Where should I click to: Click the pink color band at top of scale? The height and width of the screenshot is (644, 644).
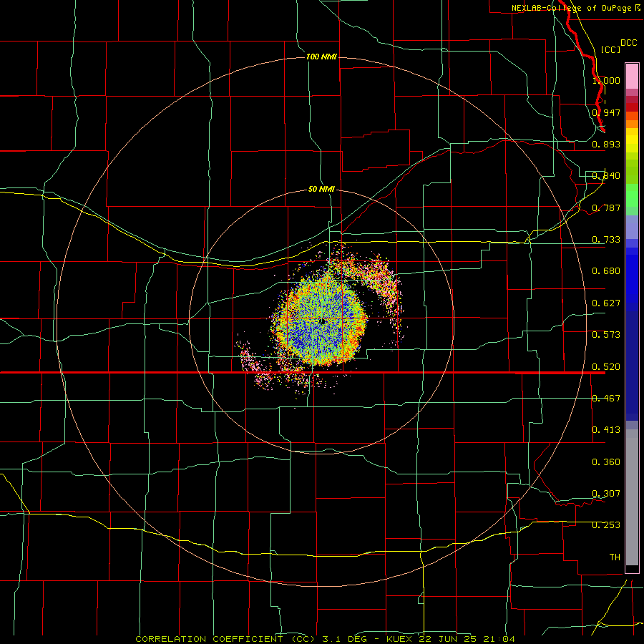(632, 76)
